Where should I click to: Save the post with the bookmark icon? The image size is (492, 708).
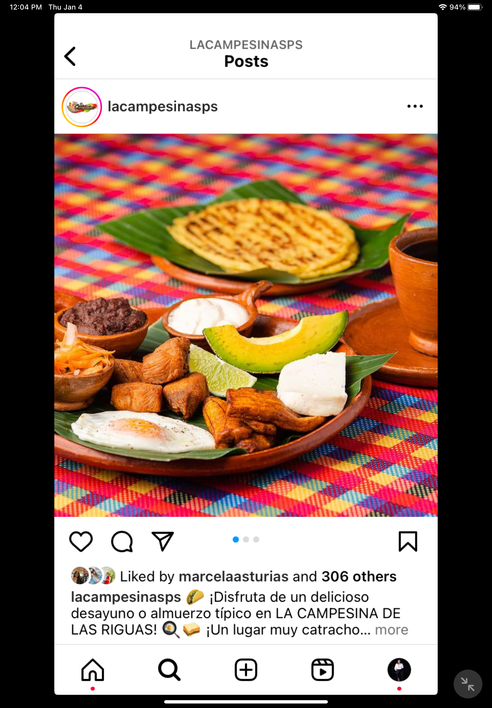point(408,541)
